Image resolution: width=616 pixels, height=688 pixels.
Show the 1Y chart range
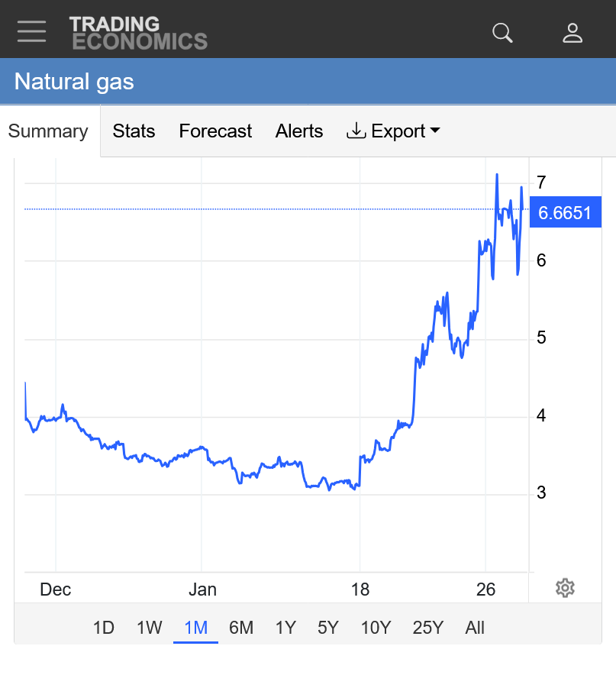285,628
